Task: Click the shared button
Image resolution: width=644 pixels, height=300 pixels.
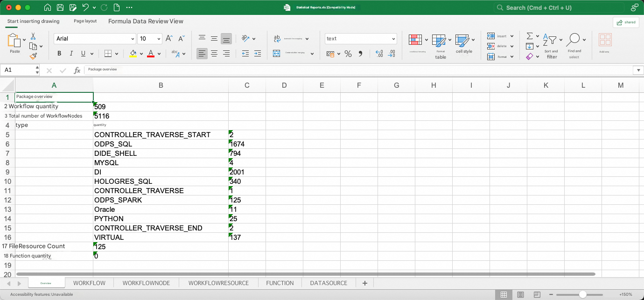Action: pyautogui.click(x=626, y=22)
